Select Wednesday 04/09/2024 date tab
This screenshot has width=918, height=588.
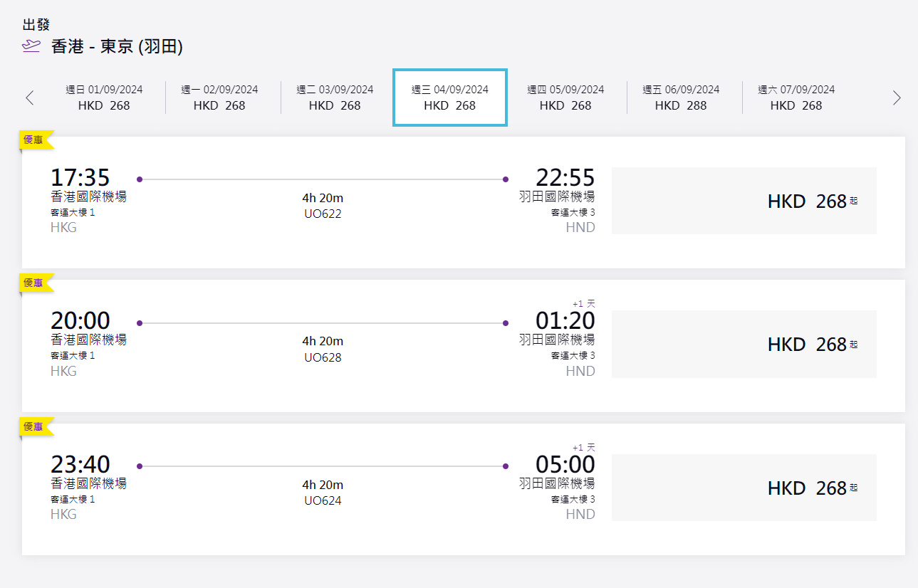pyautogui.click(x=450, y=98)
